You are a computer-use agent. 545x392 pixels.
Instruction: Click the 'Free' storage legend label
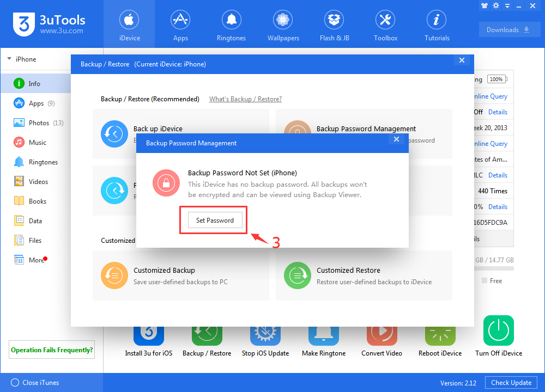click(x=495, y=280)
